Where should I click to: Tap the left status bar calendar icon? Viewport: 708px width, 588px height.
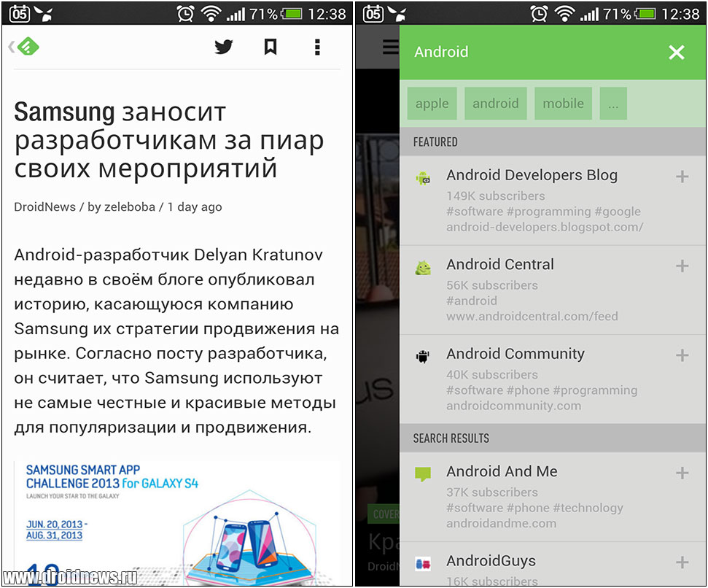[x=19, y=14]
